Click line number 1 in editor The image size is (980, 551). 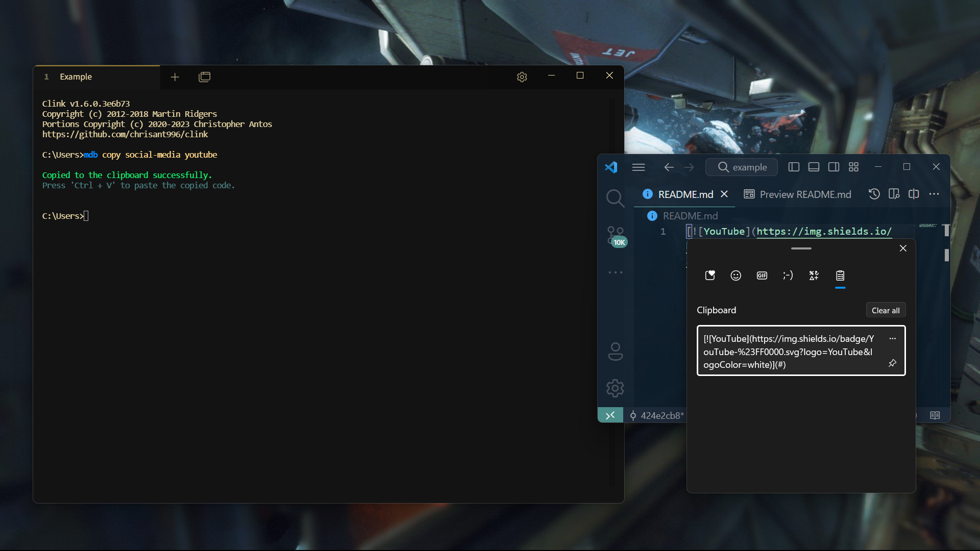(x=663, y=232)
